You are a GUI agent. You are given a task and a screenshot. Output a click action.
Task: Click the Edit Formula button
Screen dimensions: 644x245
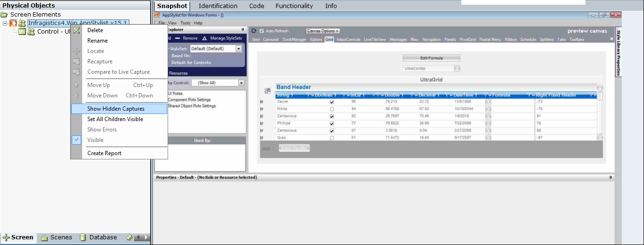tap(431, 58)
